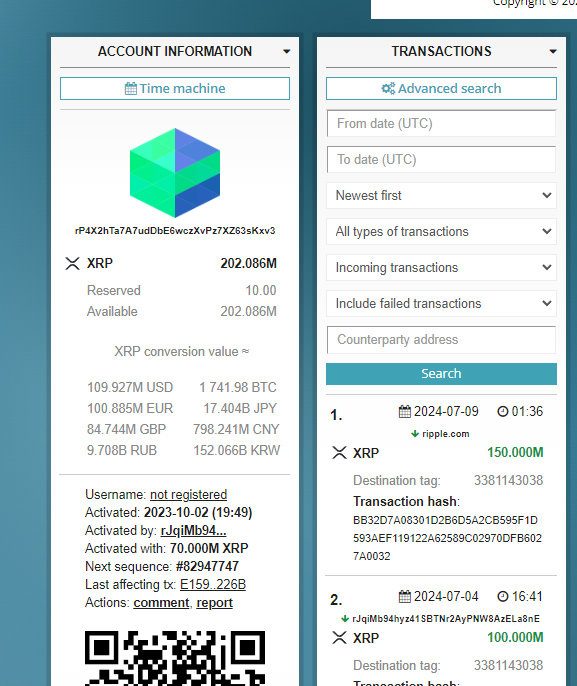The width and height of the screenshot is (577, 686).
Task: Click the 9.708B RUB conversion value
Action: coord(122,450)
